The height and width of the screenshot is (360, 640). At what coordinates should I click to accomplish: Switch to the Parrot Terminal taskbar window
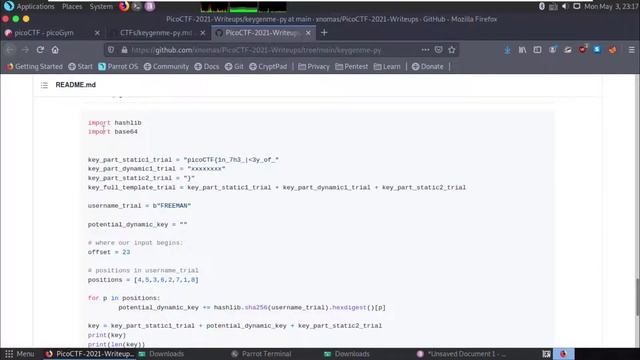point(261,354)
